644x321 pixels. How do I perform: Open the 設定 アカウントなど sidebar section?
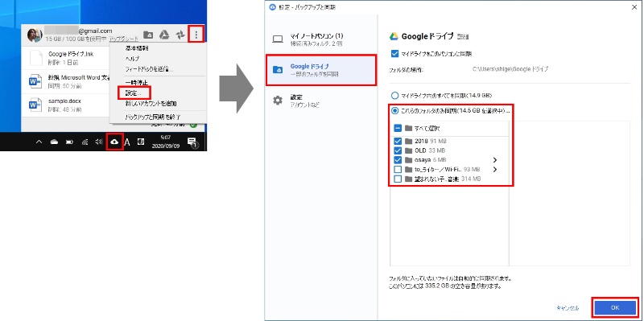click(321, 101)
